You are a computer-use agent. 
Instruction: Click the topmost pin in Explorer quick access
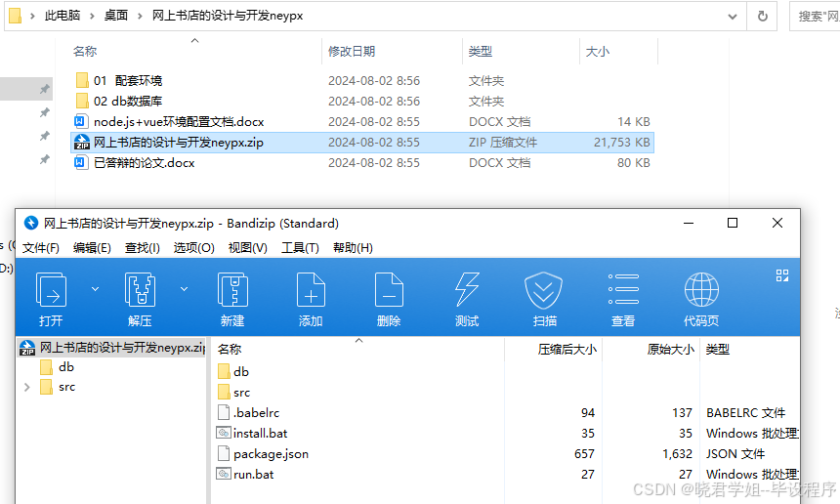tap(45, 89)
